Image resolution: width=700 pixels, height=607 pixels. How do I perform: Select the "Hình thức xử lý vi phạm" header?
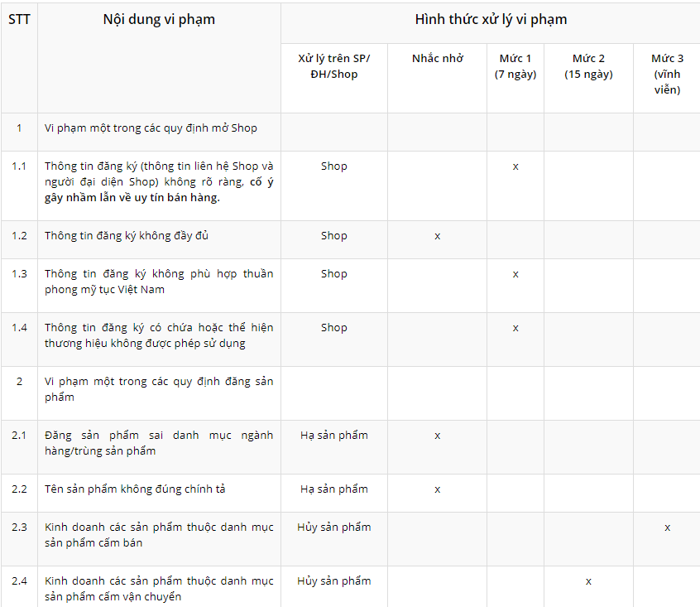click(491, 19)
